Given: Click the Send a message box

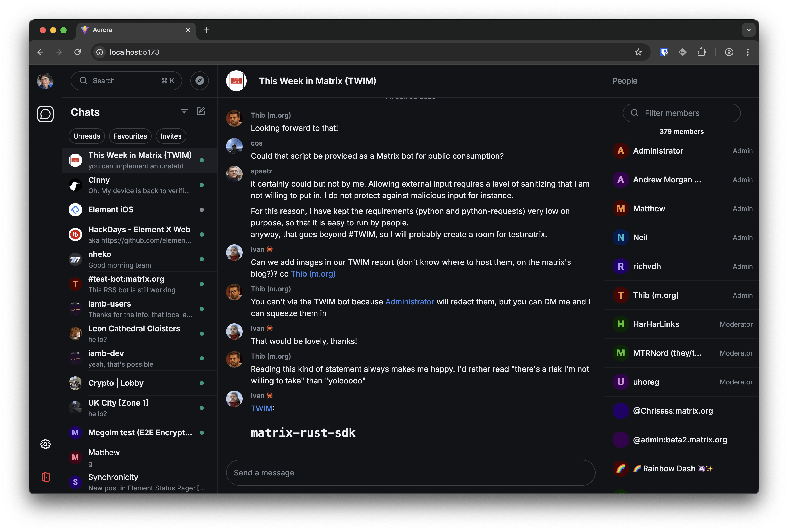Looking at the screenshot, I should pyautogui.click(x=410, y=473).
